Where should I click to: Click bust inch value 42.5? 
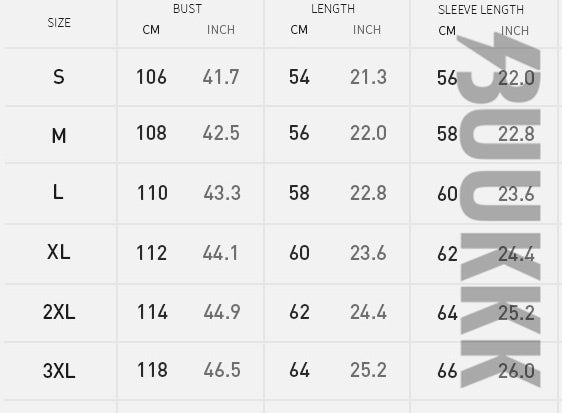pyautogui.click(x=221, y=133)
